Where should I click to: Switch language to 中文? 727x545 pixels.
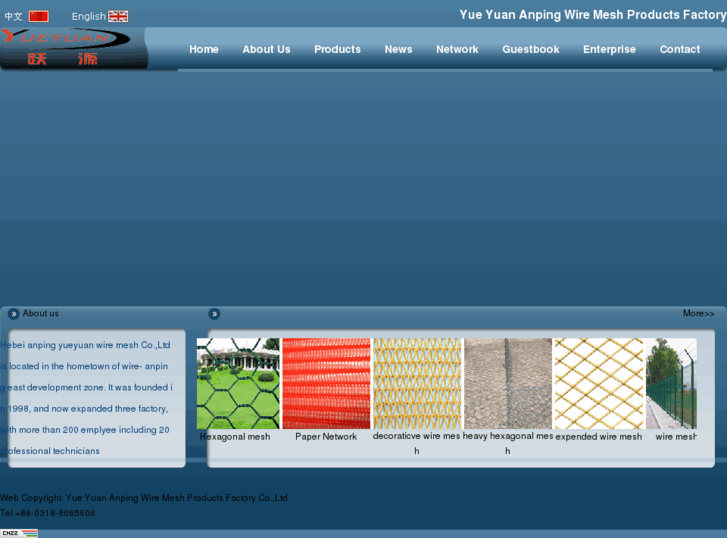point(13,17)
